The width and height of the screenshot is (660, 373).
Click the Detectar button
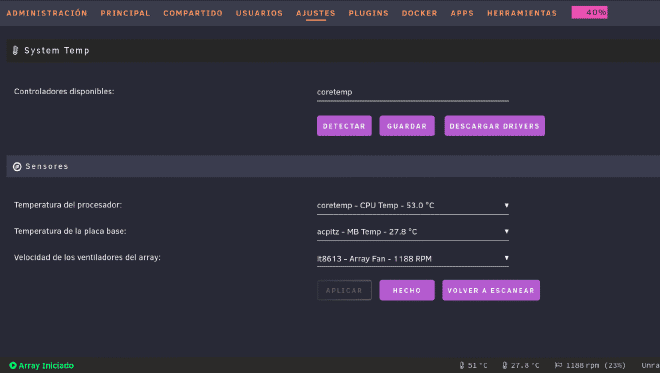[x=344, y=126]
